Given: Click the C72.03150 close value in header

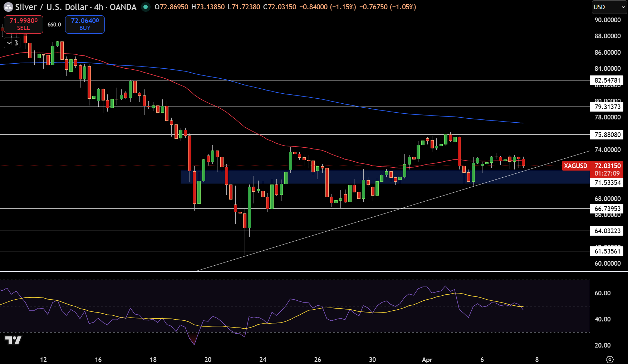Looking at the screenshot, I should tap(280, 7).
